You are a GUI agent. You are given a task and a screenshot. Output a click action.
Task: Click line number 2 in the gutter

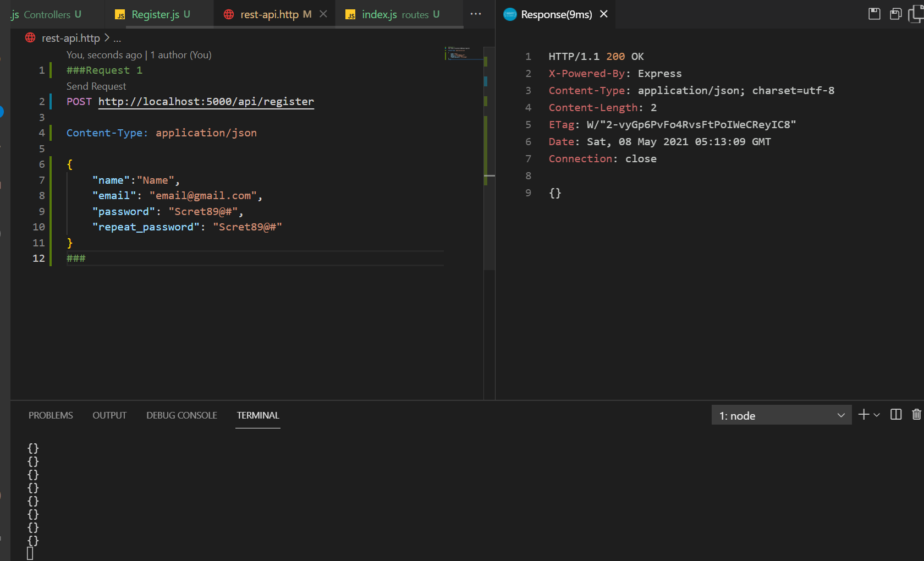pos(42,102)
